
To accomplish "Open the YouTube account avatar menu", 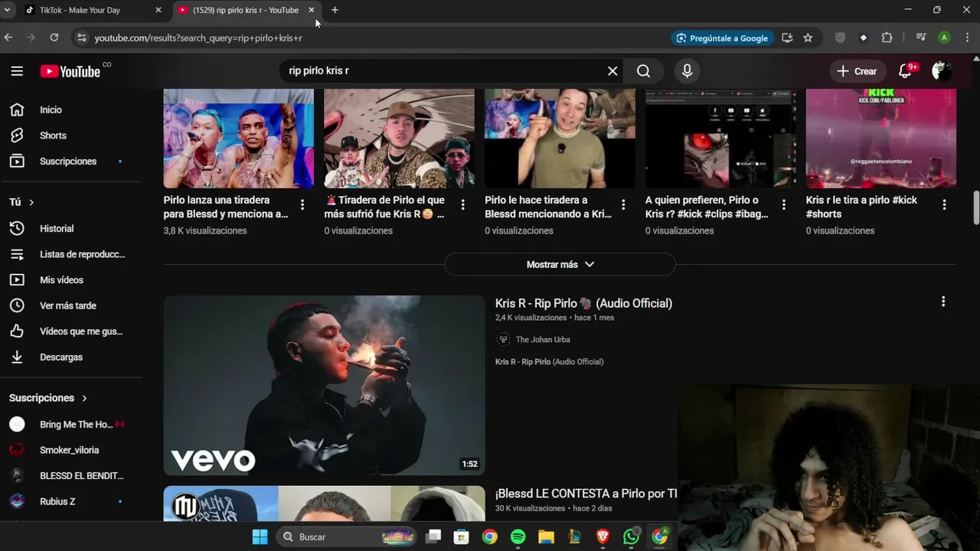I will 942,71.
